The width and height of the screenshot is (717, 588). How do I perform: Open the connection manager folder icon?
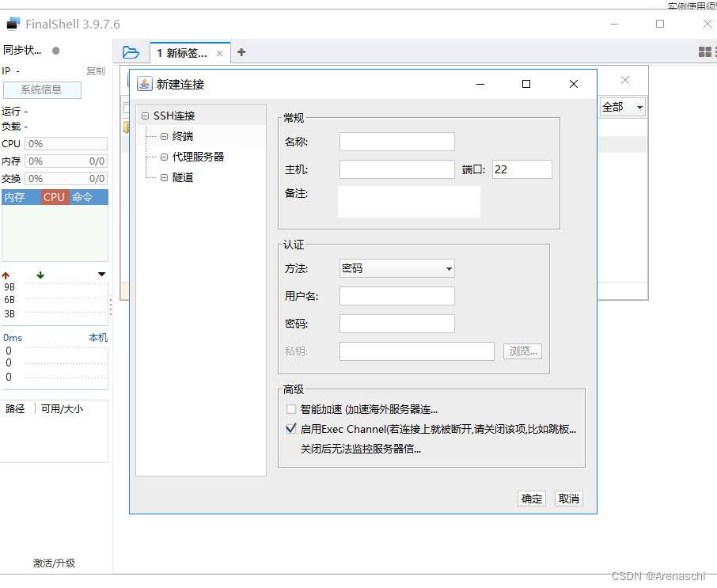click(x=131, y=51)
